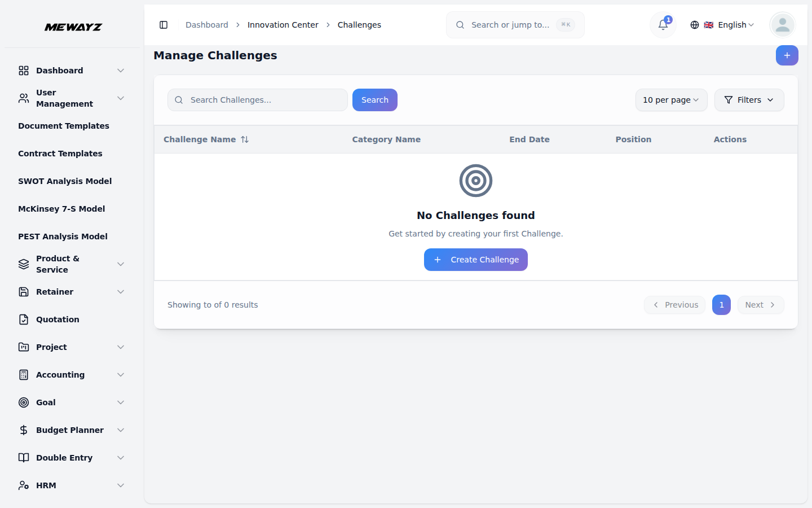812x508 pixels.
Task: Click the End Date column header
Action: pos(529,139)
